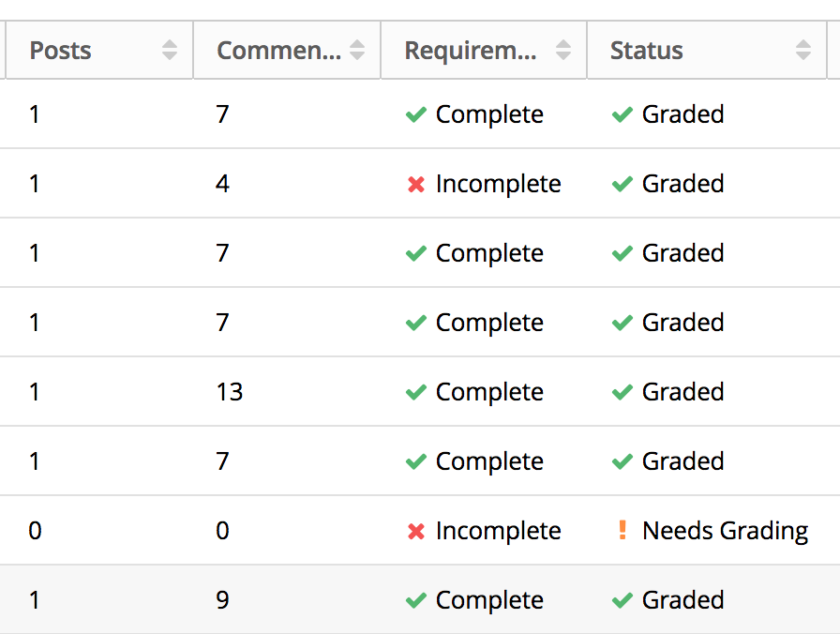Click the posts value 0 cell
840x634 pixels.
click(x=35, y=531)
